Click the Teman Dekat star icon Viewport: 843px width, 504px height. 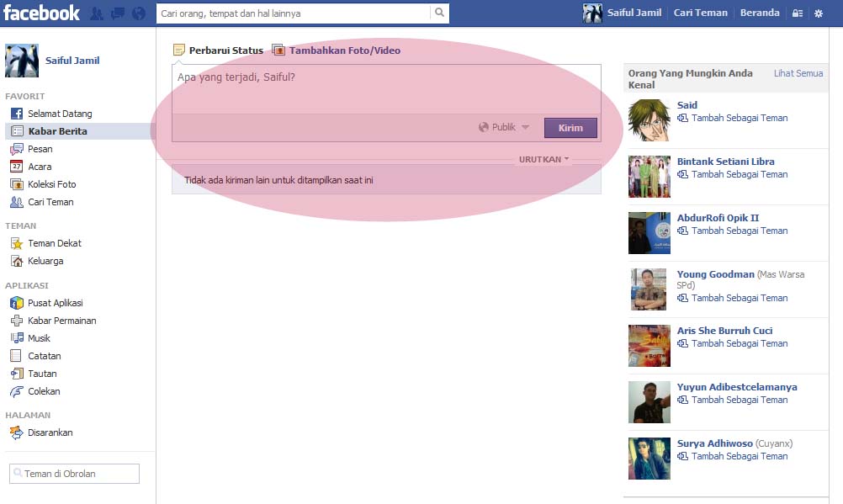click(x=17, y=244)
